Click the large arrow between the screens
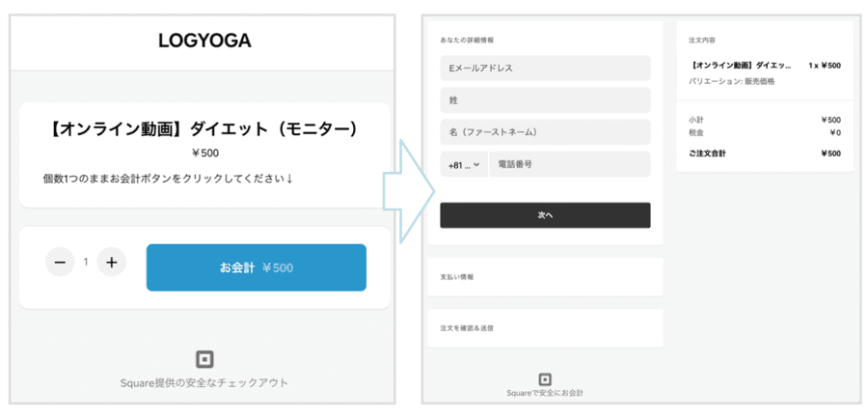 409,190
